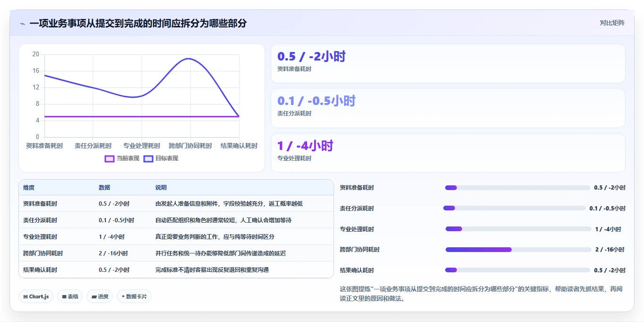Click the 结果确认耗时 chart axis label
This screenshot has width=644, height=322.
[239, 146]
